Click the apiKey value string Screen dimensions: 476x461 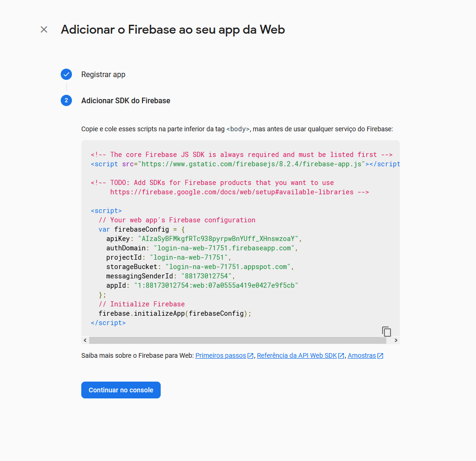click(x=218, y=239)
